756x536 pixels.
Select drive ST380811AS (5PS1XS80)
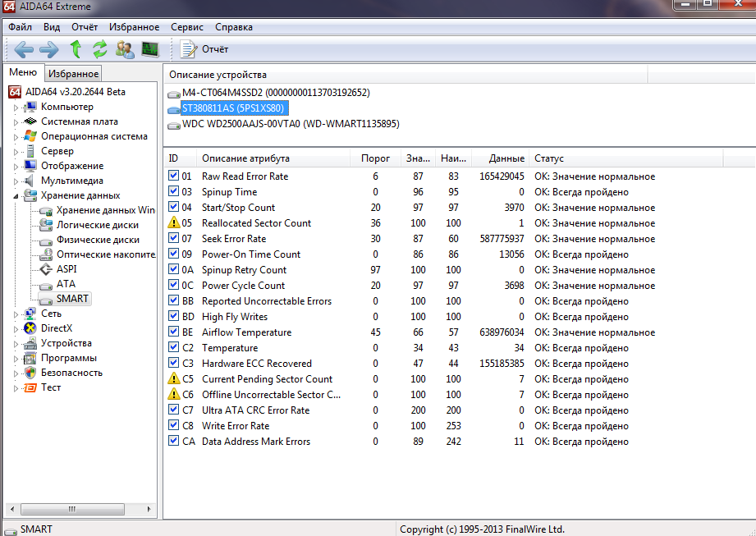[x=227, y=108]
